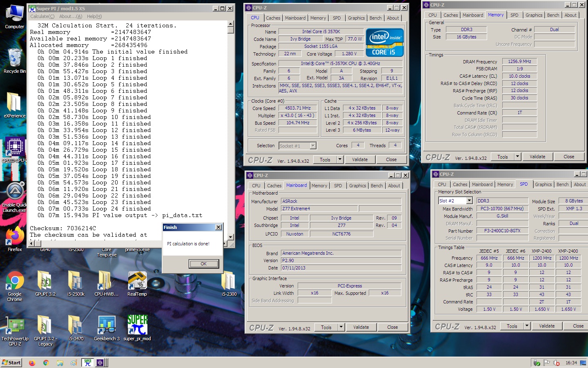
Task: Open the Recycle Bin icon
Action: (15, 61)
